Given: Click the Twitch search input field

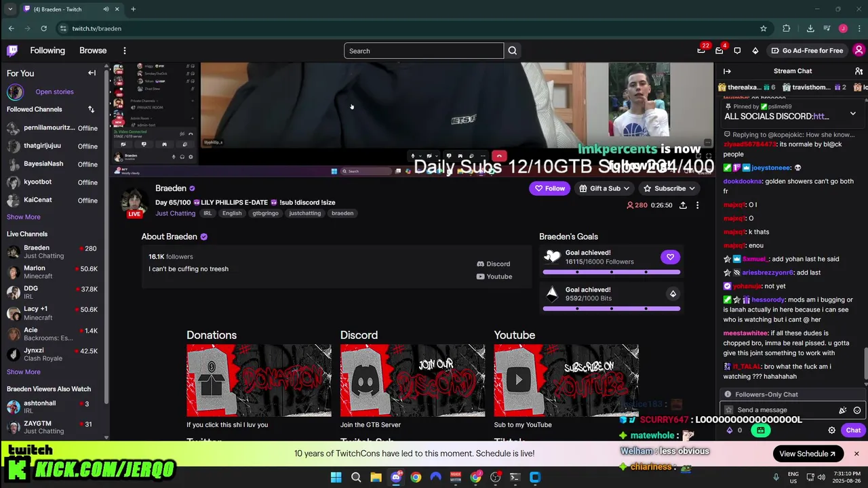Looking at the screenshot, I should tap(424, 51).
